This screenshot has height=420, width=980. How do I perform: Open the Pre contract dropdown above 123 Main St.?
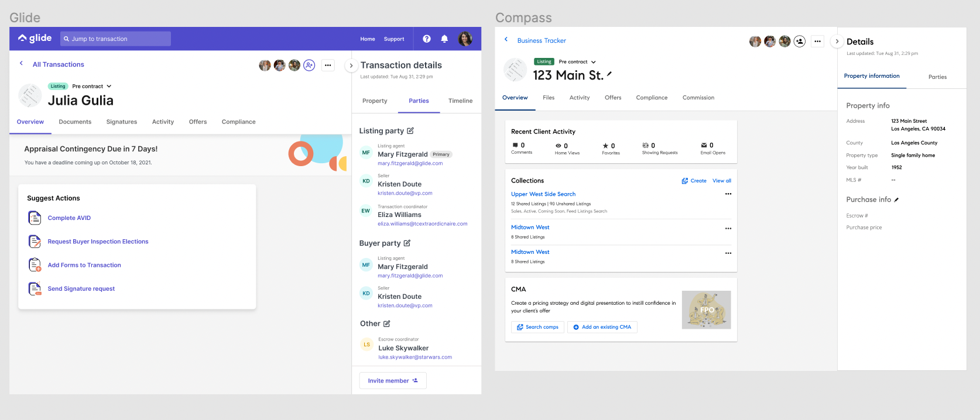point(577,61)
